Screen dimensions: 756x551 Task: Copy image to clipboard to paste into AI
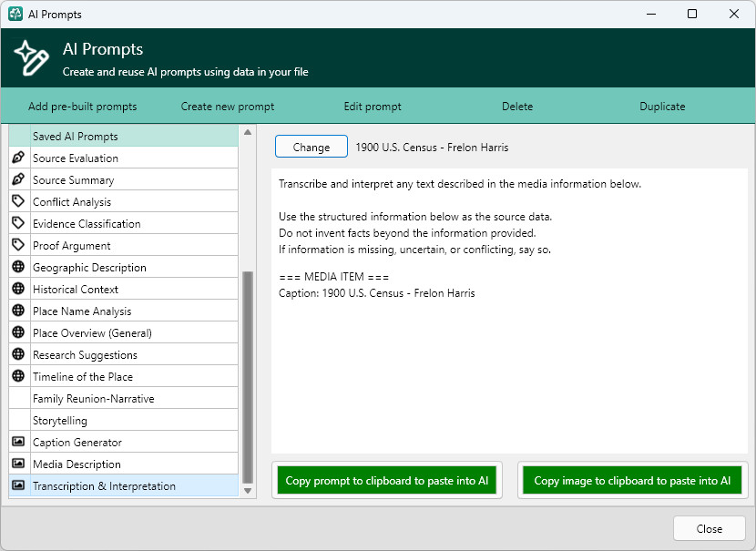tap(632, 480)
